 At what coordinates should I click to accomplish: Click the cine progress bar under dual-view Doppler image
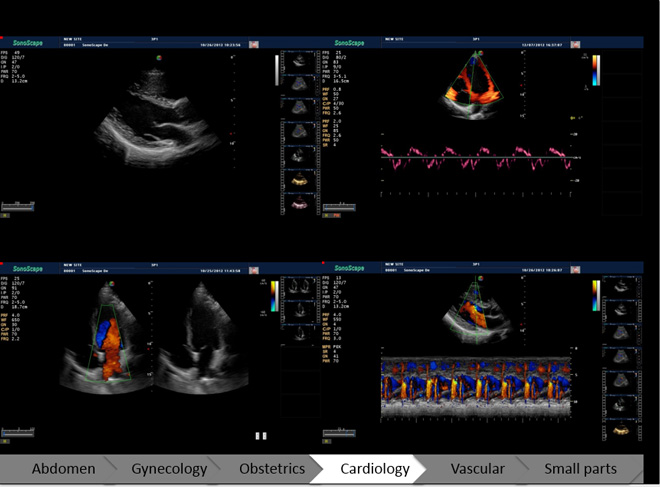click(18, 433)
